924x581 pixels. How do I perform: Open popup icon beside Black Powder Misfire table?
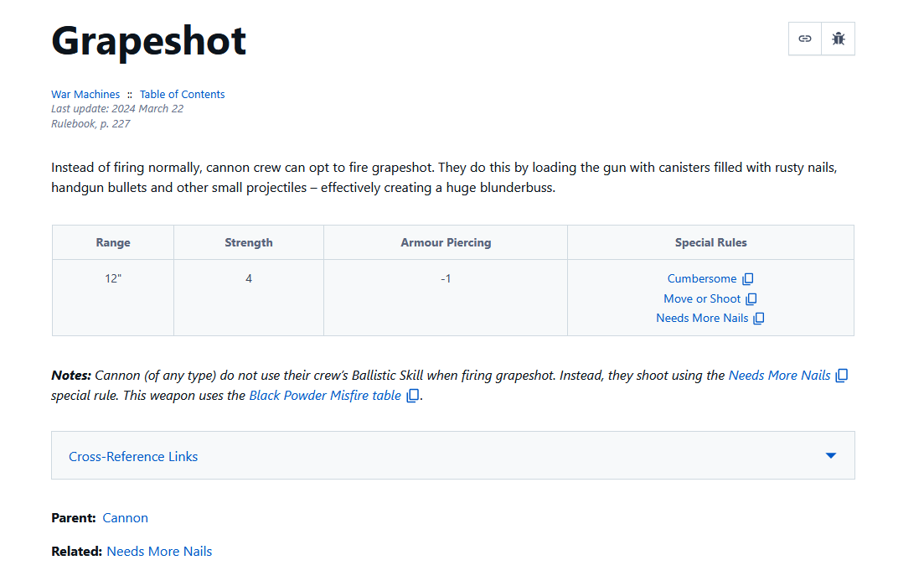tap(413, 396)
